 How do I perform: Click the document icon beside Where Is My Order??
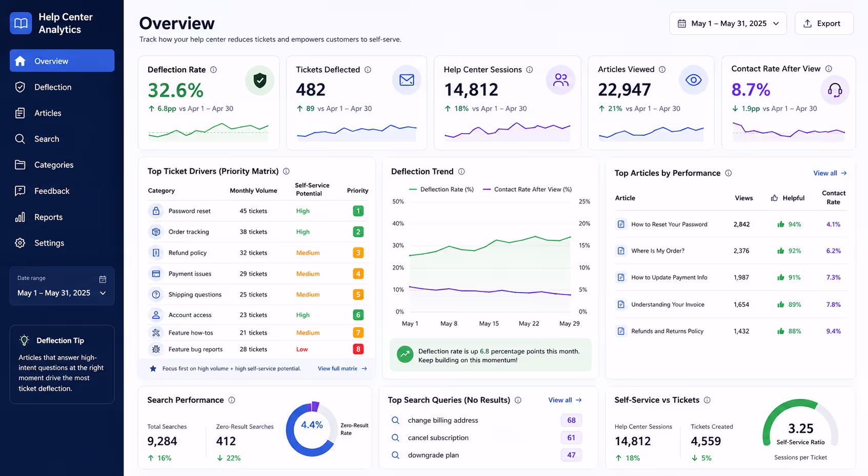pos(621,251)
